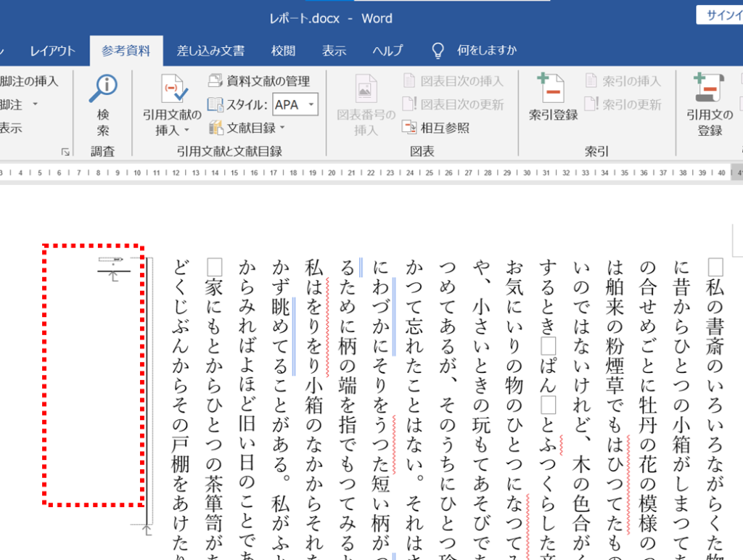Image resolution: width=743 pixels, height=560 pixels.
Task: Click the Insert Citation (引用文献の挿入) icon
Action: 173,88
